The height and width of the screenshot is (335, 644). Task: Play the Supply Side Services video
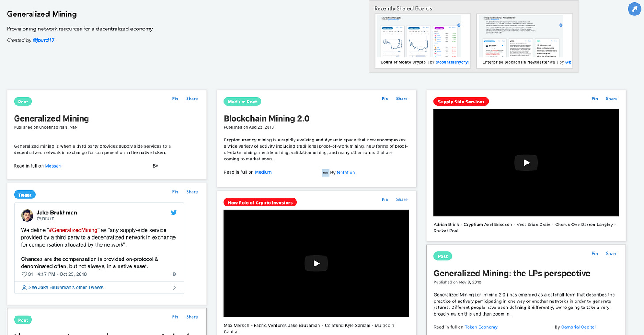pyautogui.click(x=526, y=163)
